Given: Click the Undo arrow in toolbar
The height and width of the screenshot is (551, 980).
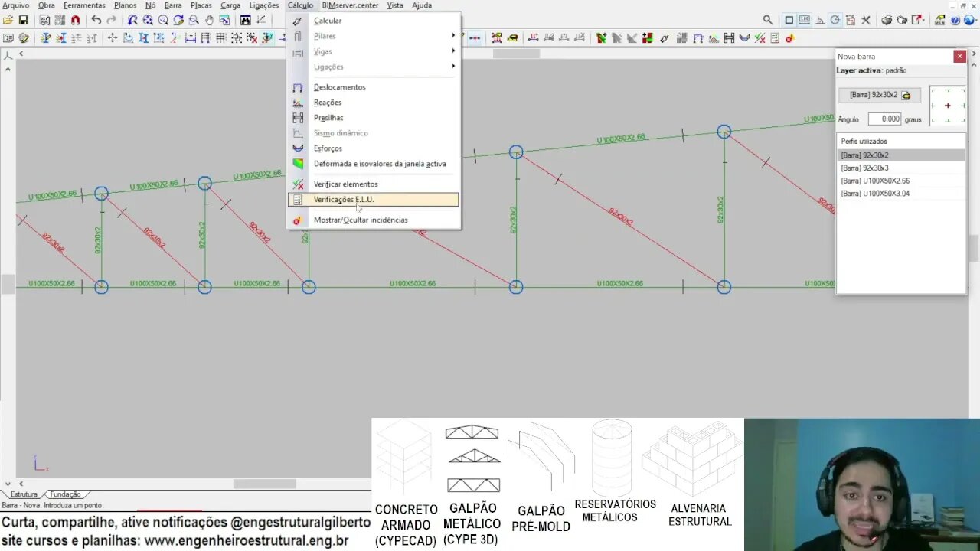Looking at the screenshot, I should (96, 21).
